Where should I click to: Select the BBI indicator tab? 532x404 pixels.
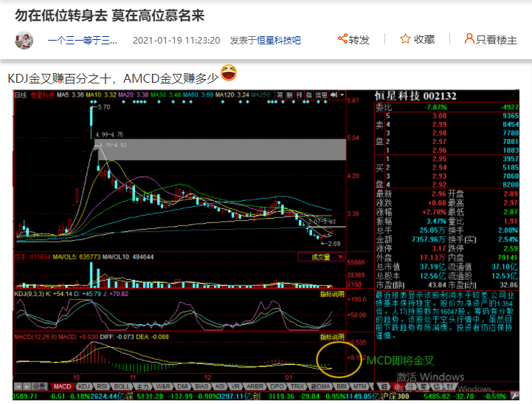pos(342,386)
